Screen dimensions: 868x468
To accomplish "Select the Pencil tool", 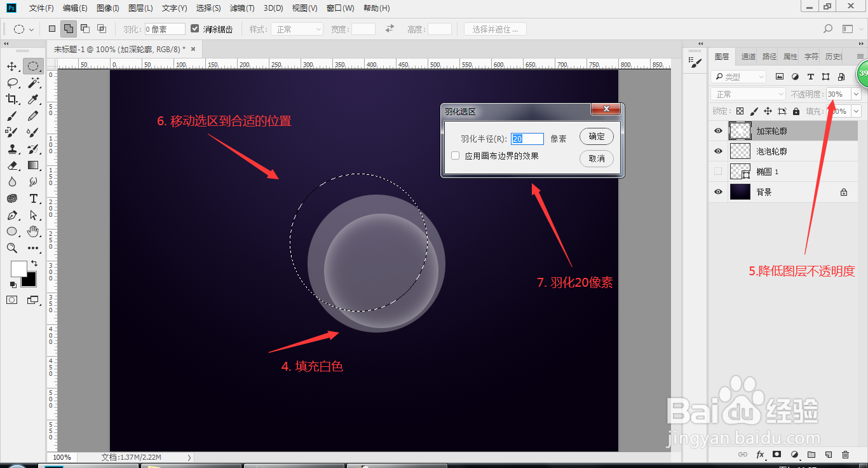I will [33, 116].
